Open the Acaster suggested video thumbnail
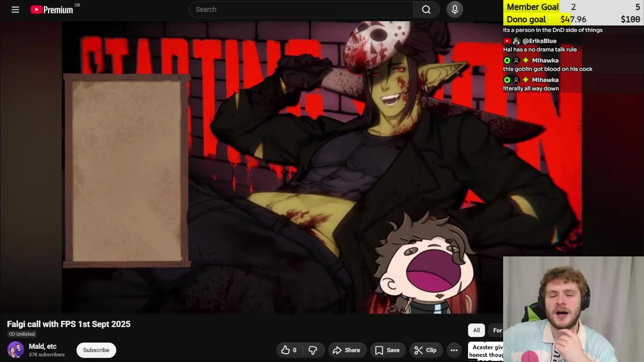The image size is (644, 362). click(x=486, y=351)
